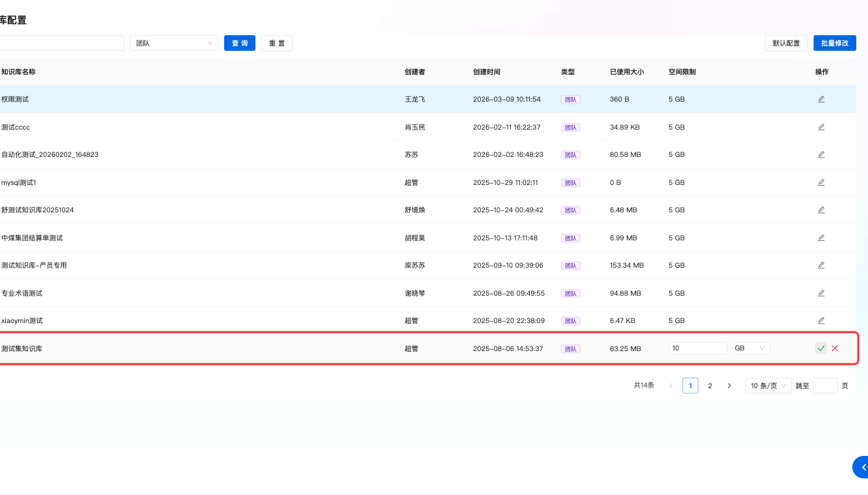
Task: Open edit for 中煤集团结算单测试 row
Action: [x=821, y=238]
